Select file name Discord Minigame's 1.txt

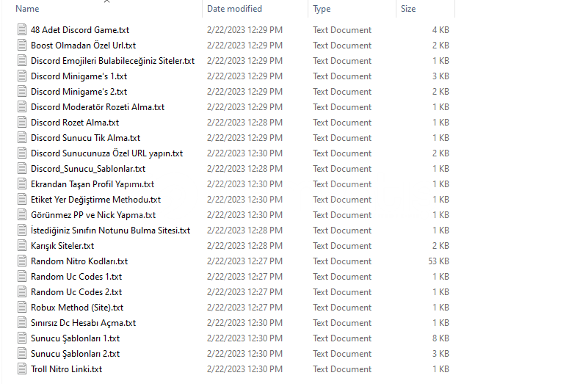79,76
